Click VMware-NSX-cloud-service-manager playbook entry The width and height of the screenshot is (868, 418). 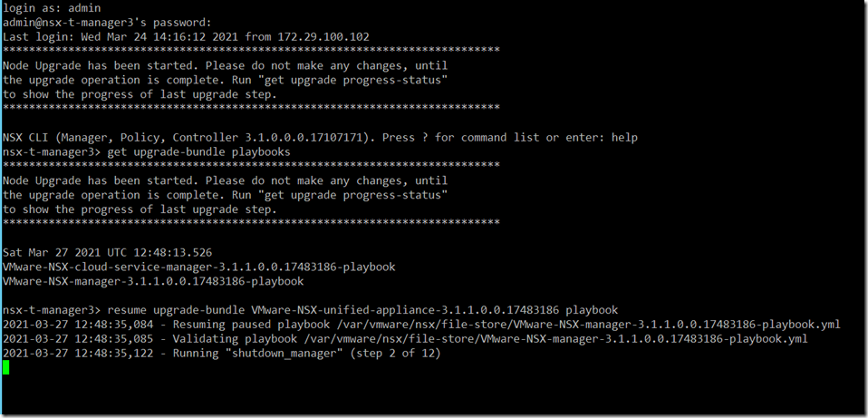(198, 267)
